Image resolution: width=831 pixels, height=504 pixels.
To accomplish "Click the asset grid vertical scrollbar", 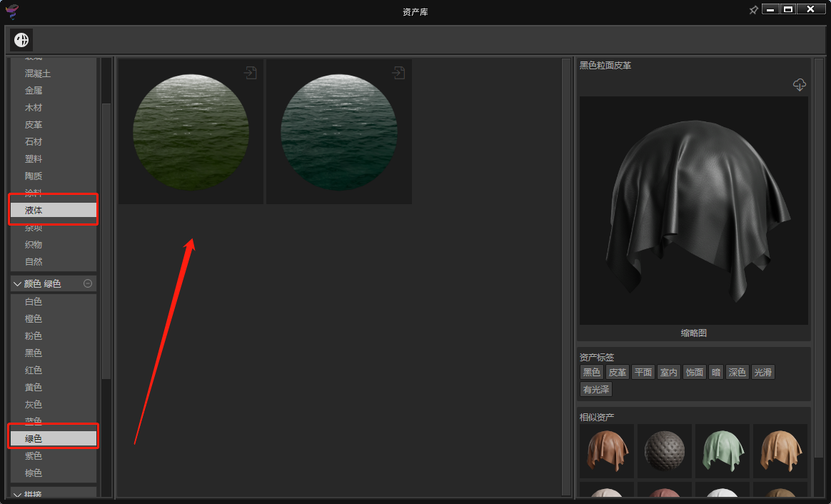I will (566, 277).
